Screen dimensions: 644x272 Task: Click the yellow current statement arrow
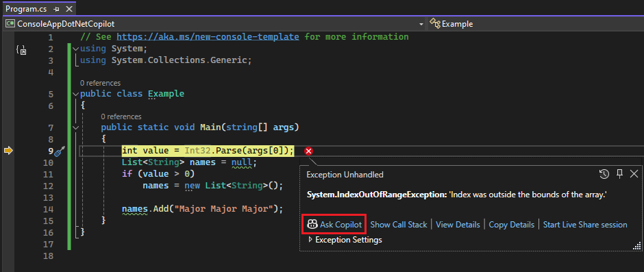8,151
